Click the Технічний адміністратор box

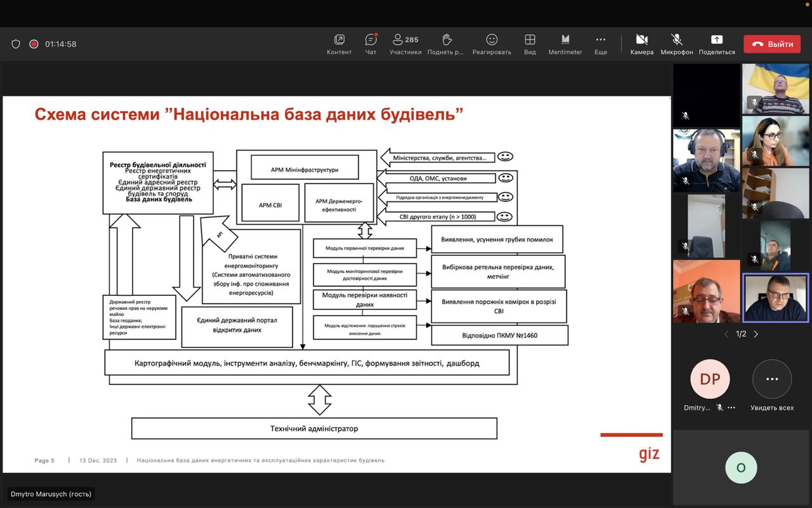(314, 429)
